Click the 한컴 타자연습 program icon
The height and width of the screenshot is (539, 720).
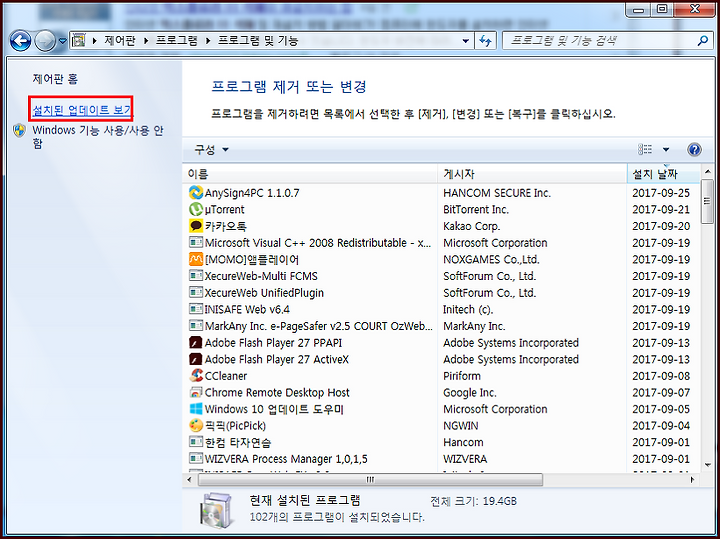point(196,442)
